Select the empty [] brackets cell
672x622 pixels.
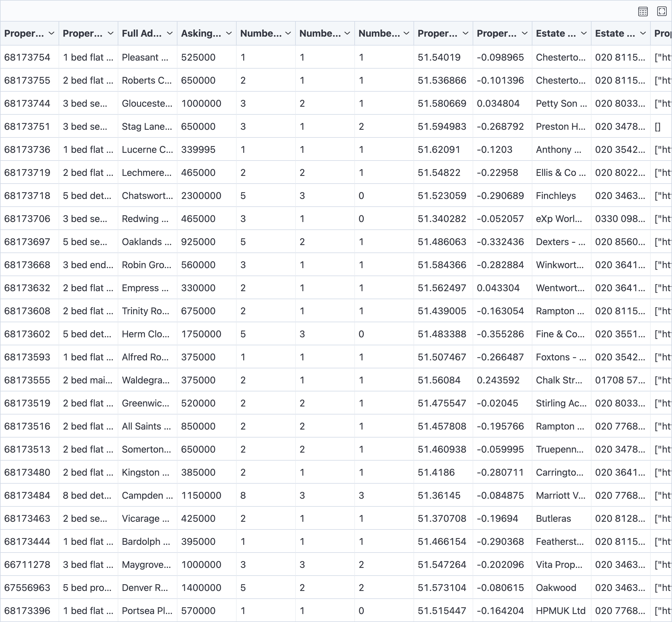coord(658,127)
